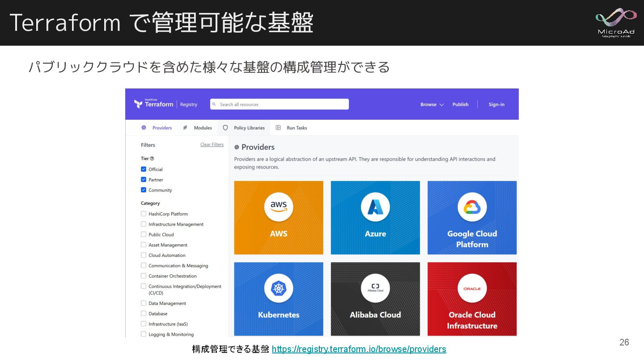644x362 pixels.
Task: Click the Tier help question icon
Action: pyautogui.click(x=152, y=158)
